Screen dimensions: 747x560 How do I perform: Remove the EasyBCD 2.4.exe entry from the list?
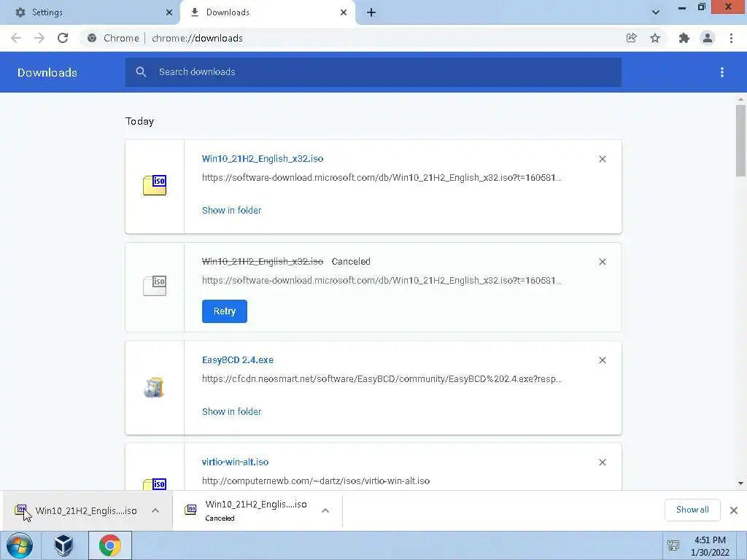click(x=602, y=360)
